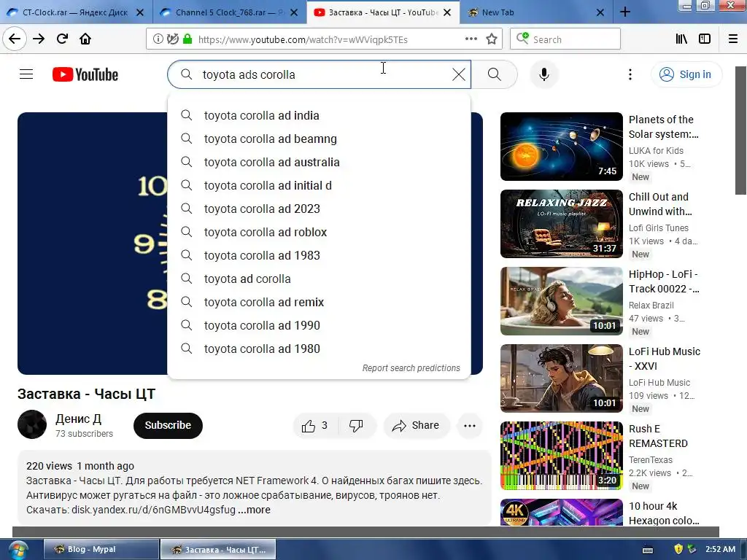Select suggestion toyota corolla ad 1990
Viewport: 747px width, 560px height.
click(x=320, y=326)
